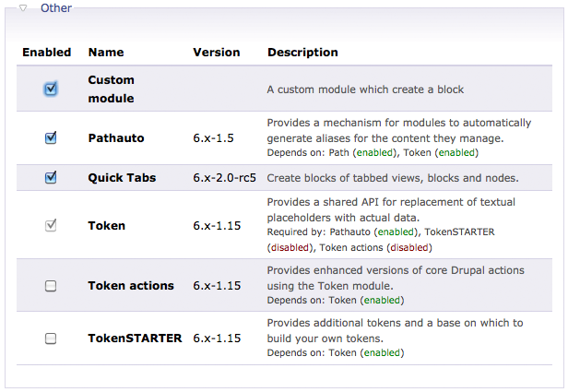Screen dimensions: 568x392
Task: Enable the TokenSTARTER module checkbox
Action: click(51, 339)
